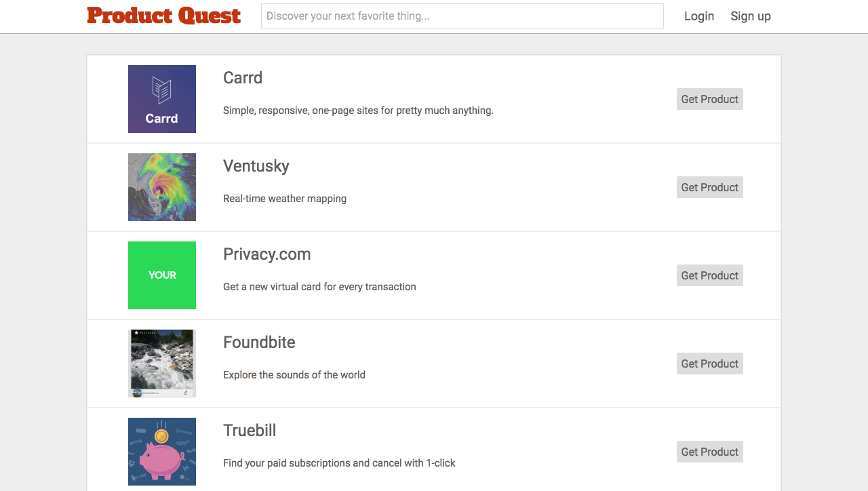Click the Truebill piggy bank icon
This screenshot has width=868, height=491.
click(162, 452)
